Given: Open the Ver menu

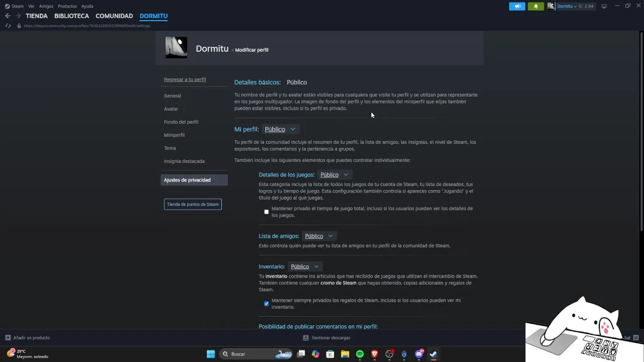Looking at the screenshot, I should [x=31, y=6].
